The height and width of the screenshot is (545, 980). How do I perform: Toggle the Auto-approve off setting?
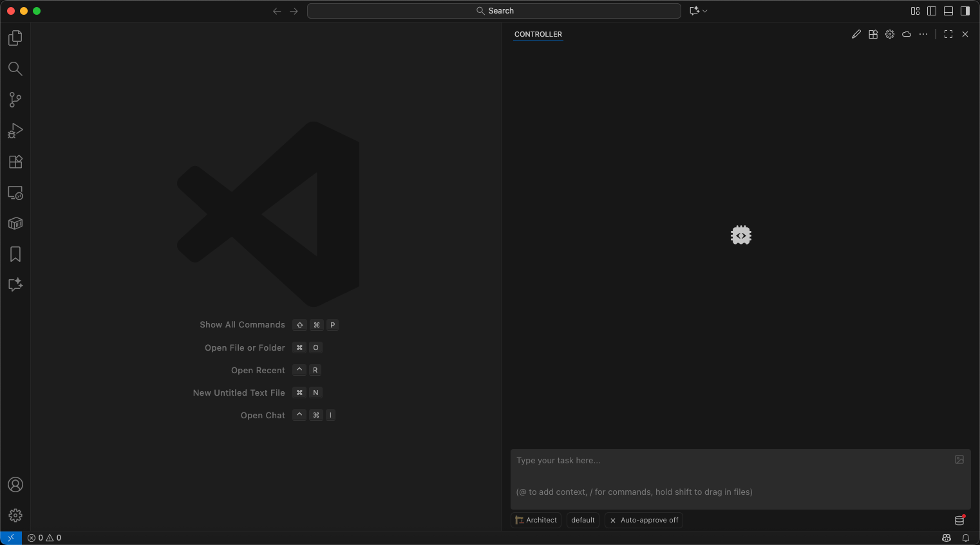644,520
